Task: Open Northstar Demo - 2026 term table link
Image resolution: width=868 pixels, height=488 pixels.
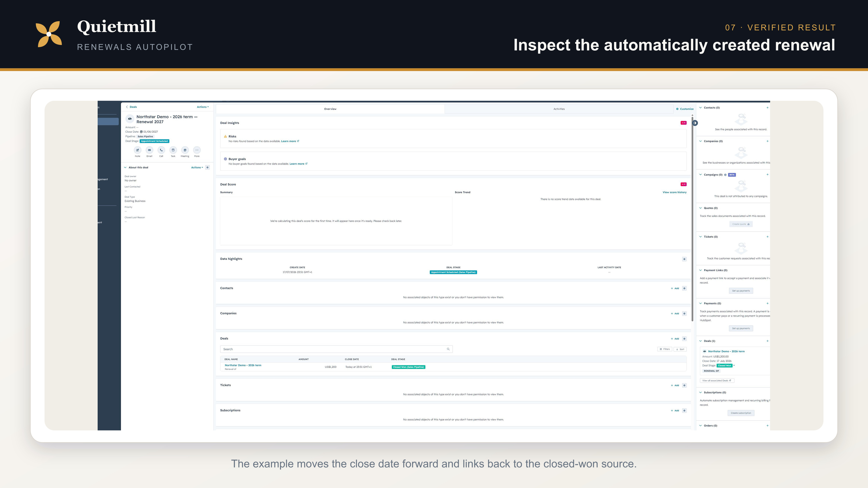Action: pyautogui.click(x=243, y=365)
